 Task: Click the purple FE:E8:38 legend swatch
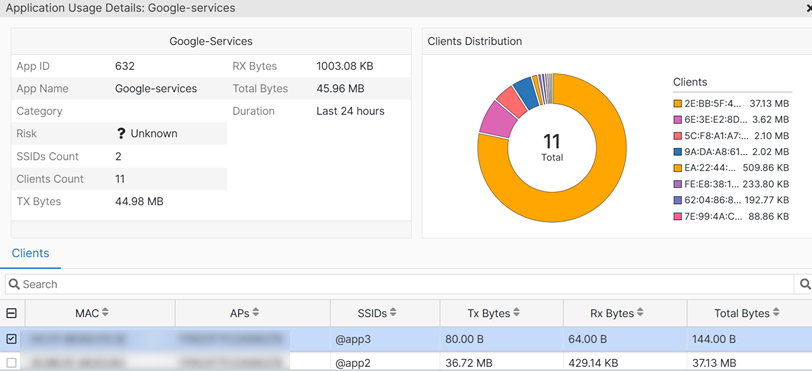click(x=677, y=184)
